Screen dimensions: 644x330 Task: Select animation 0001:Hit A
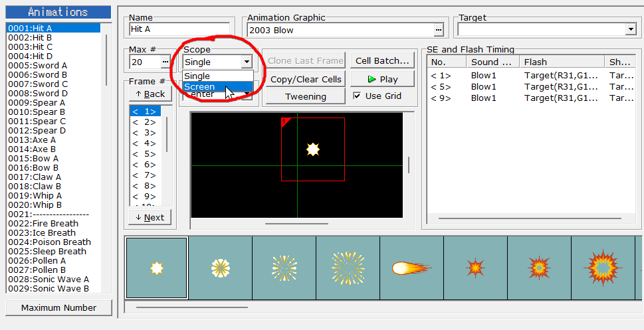click(x=53, y=28)
